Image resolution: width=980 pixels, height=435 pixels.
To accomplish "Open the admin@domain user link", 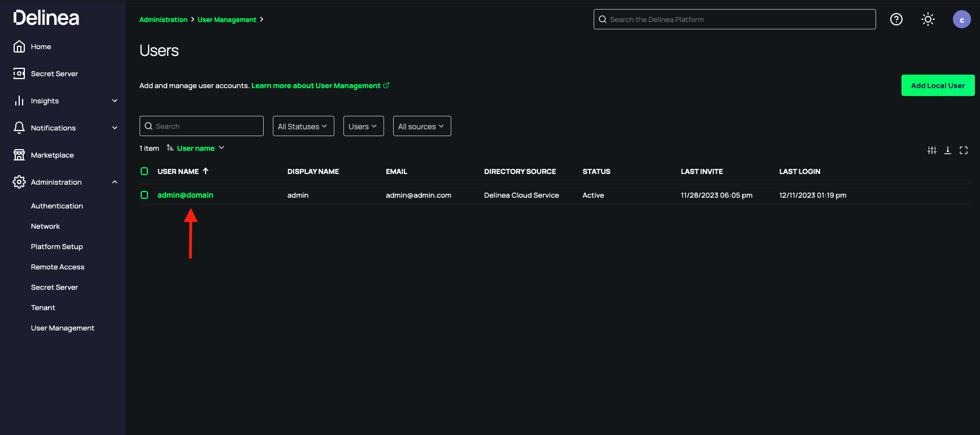I will pyautogui.click(x=185, y=195).
